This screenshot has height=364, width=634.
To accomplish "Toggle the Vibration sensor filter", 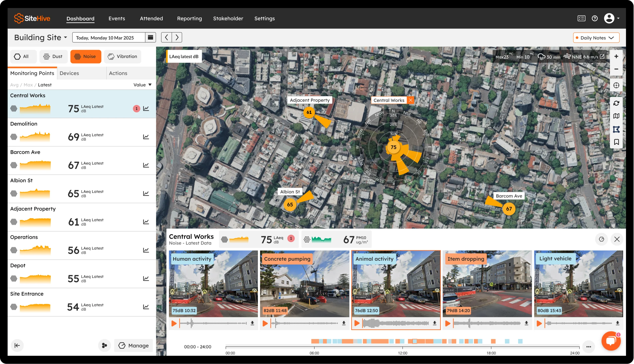I will click(123, 56).
